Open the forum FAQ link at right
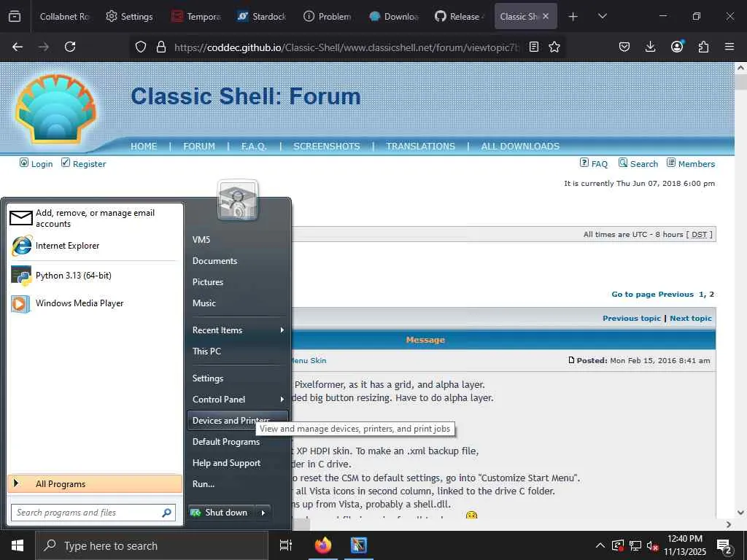The height and width of the screenshot is (560, 747). 600,164
